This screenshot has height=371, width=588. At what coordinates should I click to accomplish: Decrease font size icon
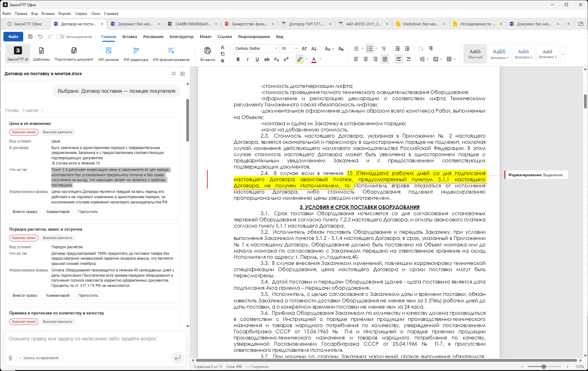(x=314, y=49)
